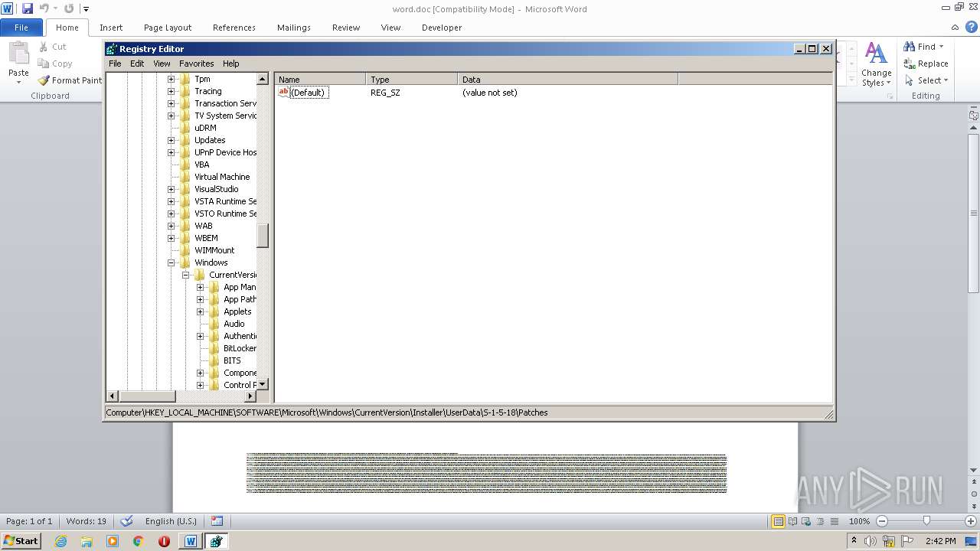The image size is (980, 551).
Task: Click the registry tree scroll up arrow
Action: click(x=263, y=79)
